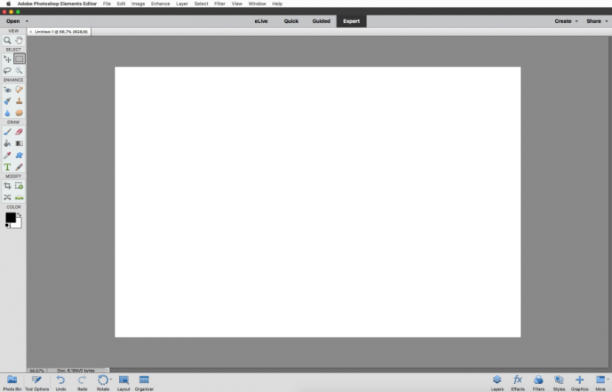Open the Share dropdown
This screenshot has height=392, width=612.
(x=597, y=21)
